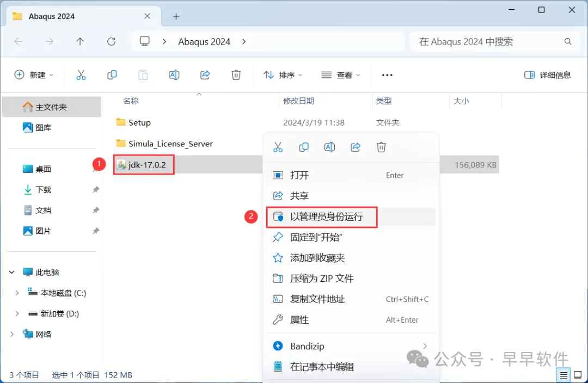Viewport: 588px width, 383px height.
Task: Expand the 网络 tree node
Action: (12, 334)
